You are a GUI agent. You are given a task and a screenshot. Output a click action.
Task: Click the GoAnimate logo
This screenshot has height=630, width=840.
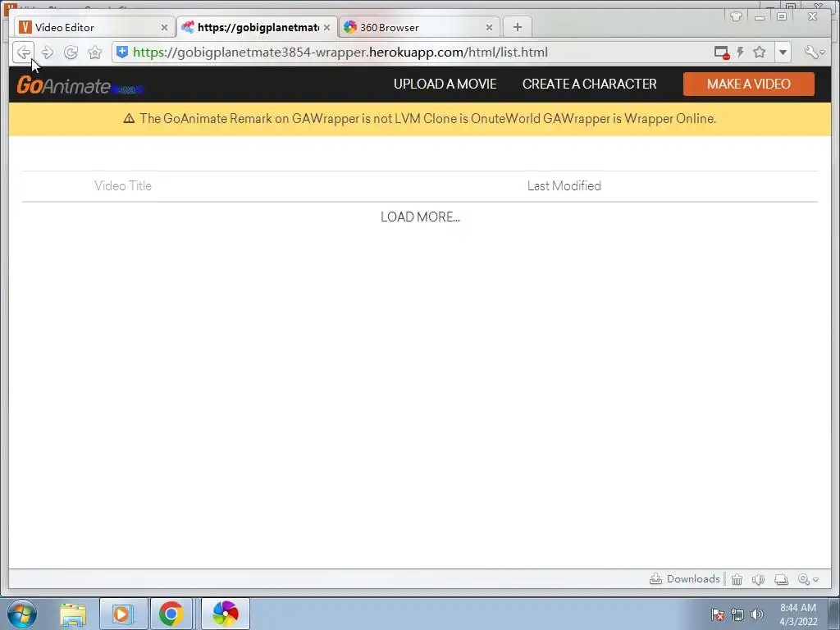[x=80, y=85]
